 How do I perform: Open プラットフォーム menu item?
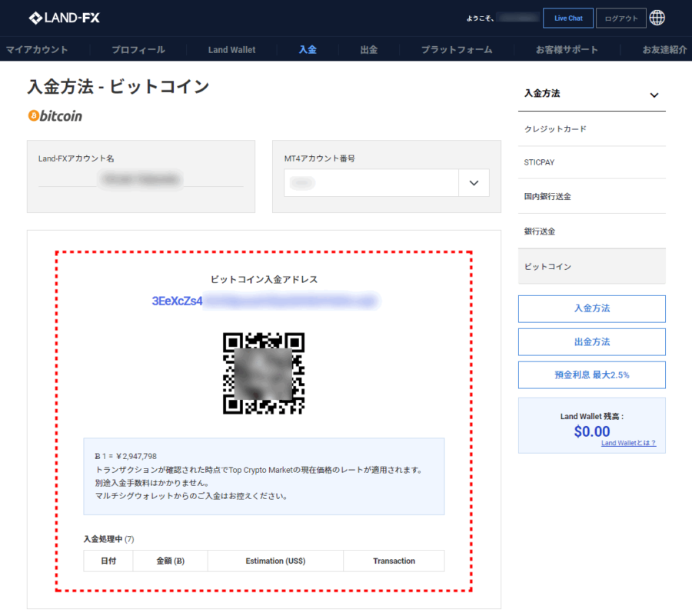pyautogui.click(x=456, y=49)
